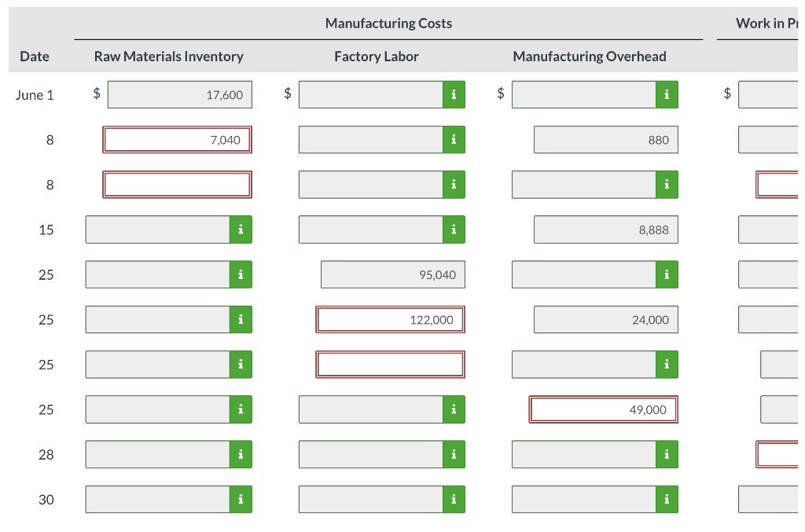Select the 122,000 highlighted Factory Labor field

390,319
